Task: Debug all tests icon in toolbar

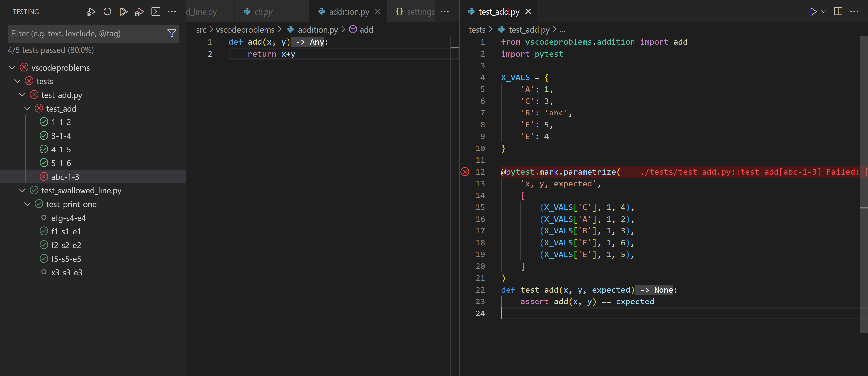Action: coord(139,12)
